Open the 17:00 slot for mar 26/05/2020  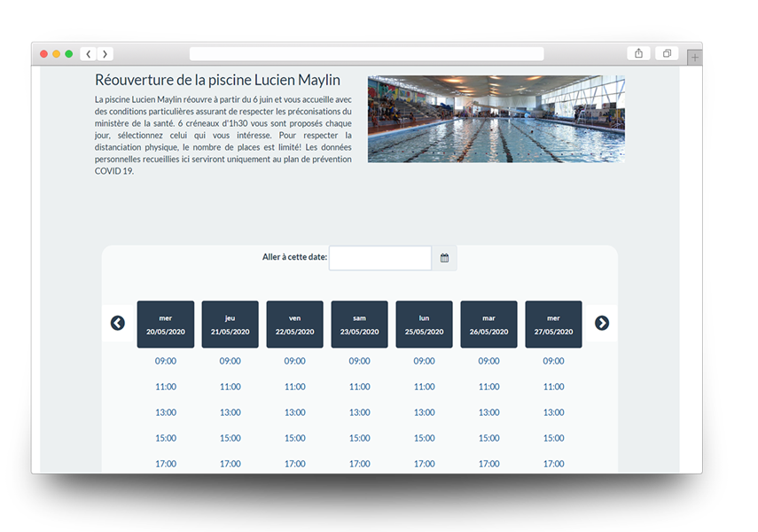point(488,464)
